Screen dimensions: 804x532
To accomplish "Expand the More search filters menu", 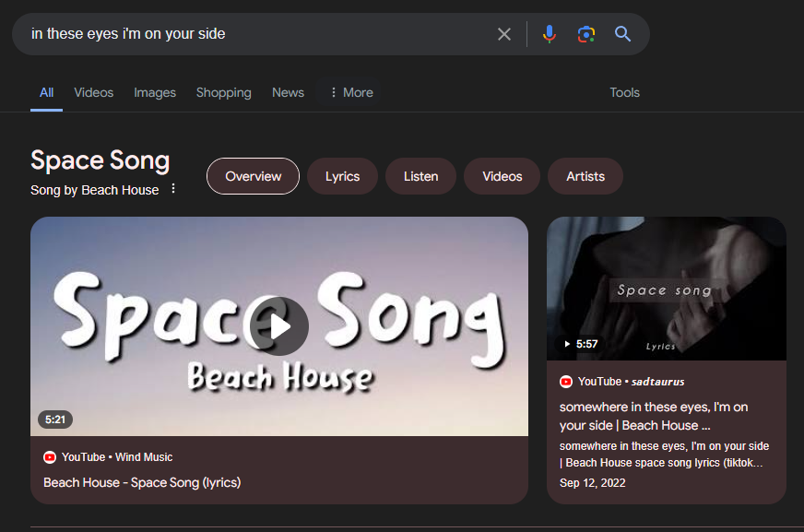I will 351,93.
